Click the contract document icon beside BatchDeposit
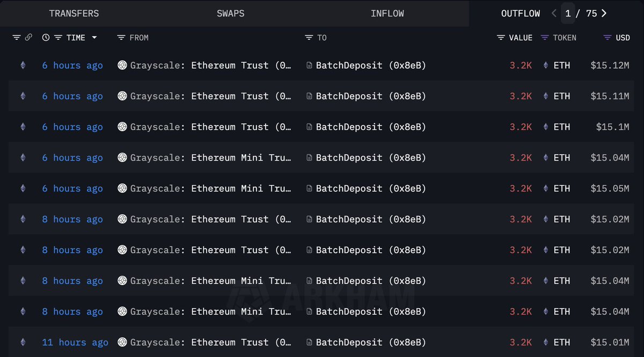The height and width of the screenshot is (357, 644). click(309, 65)
